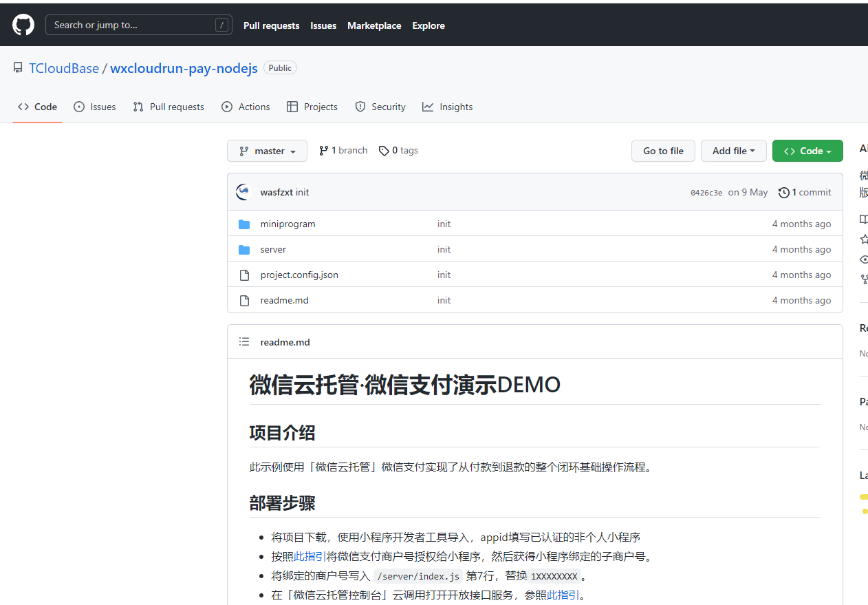Open init commit for server row

click(444, 249)
